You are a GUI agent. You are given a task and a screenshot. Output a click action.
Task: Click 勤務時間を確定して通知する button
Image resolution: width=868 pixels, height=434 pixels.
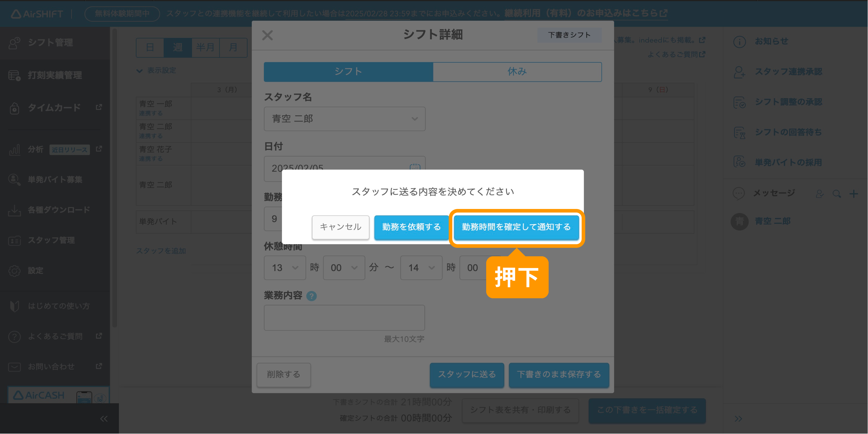[516, 227]
